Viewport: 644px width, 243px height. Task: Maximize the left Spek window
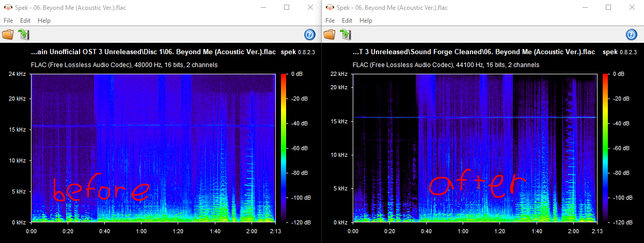(x=287, y=7)
